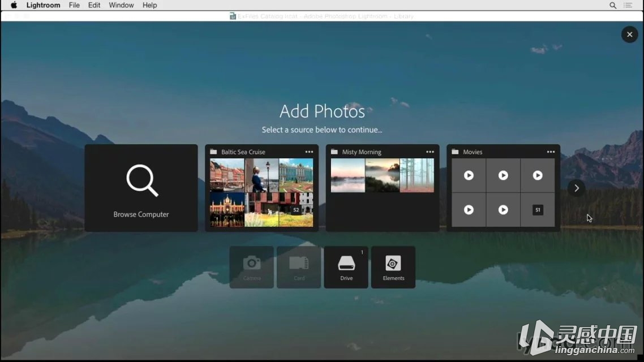
Task: Show next sources with right arrow
Action: click(576, 188)
